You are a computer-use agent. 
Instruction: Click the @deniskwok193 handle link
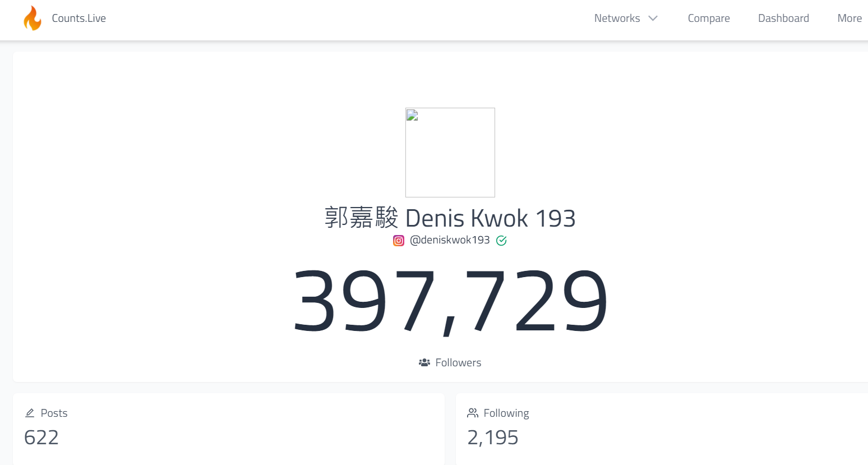(449, 240)
